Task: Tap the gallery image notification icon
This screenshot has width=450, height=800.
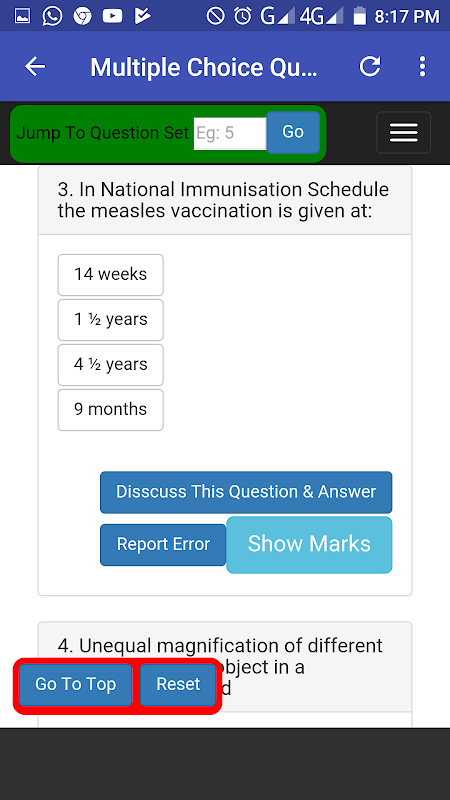Action: [x=22, y=16]
